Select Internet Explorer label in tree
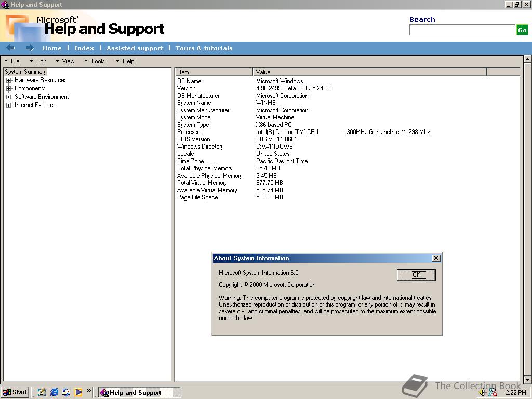The image size is (532, 399). click(x=35, y=105)
